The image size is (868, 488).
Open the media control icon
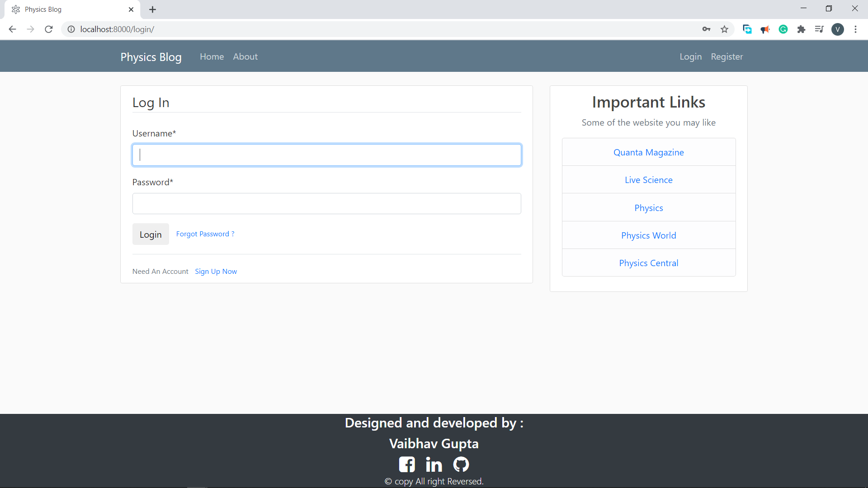coord(819,29)
